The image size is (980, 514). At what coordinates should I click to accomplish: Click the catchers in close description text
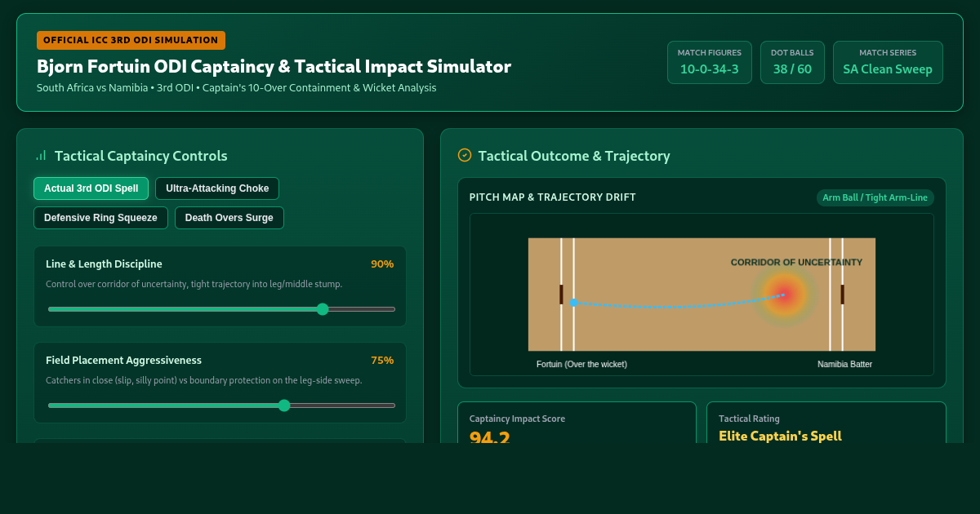click(203, 380)
